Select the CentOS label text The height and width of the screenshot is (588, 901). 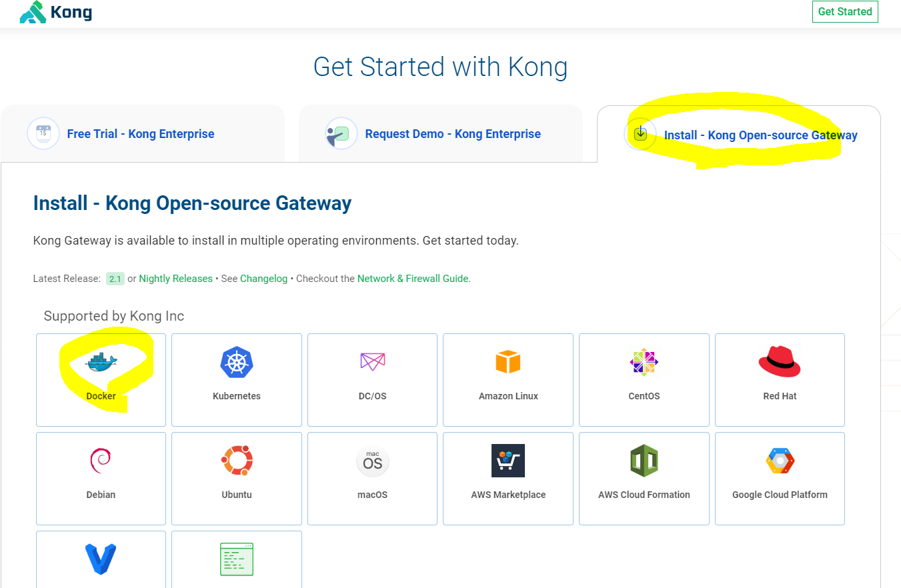coord(644,396)
